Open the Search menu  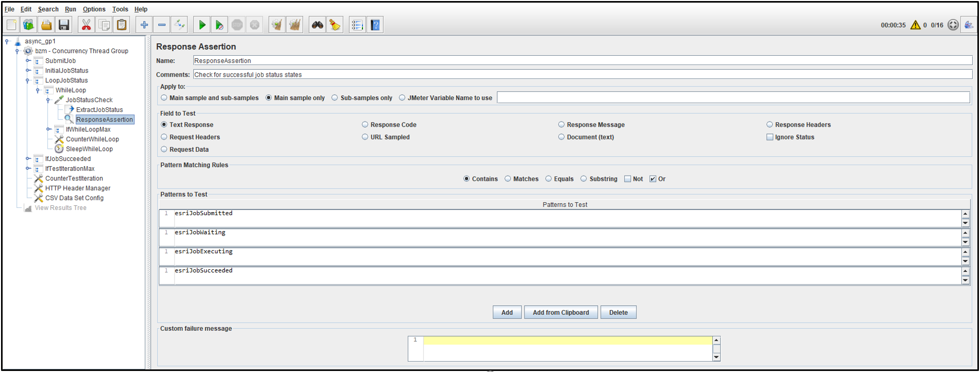coord(48,9)
